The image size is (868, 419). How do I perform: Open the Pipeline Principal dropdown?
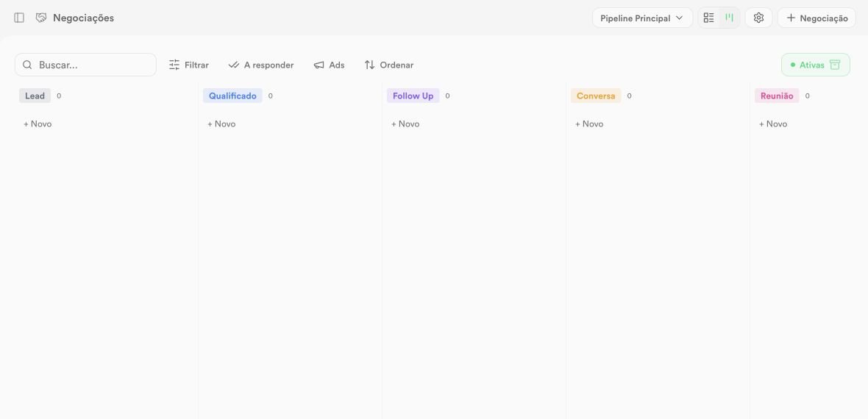(x=642, y=18)
